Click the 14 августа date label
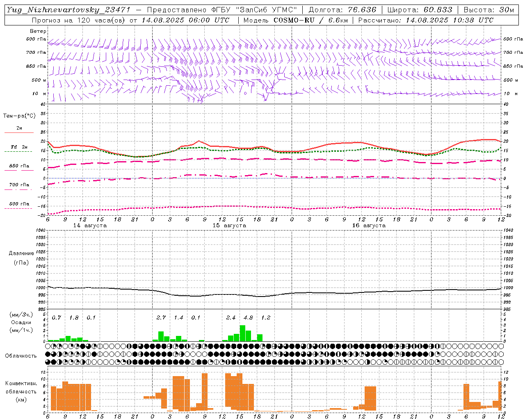Image resolution: width=525 pixels, height=420 pixels. (x=90, y=226)
